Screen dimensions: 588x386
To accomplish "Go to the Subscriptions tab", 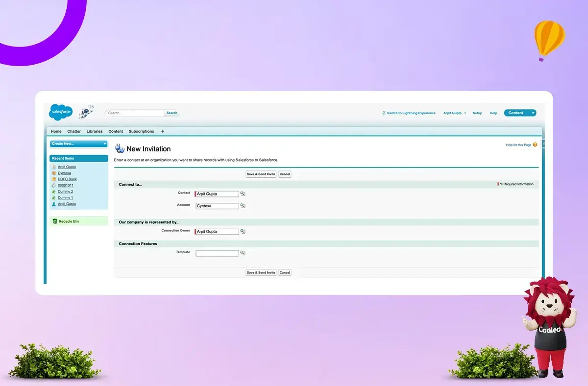I will point(141,131).
